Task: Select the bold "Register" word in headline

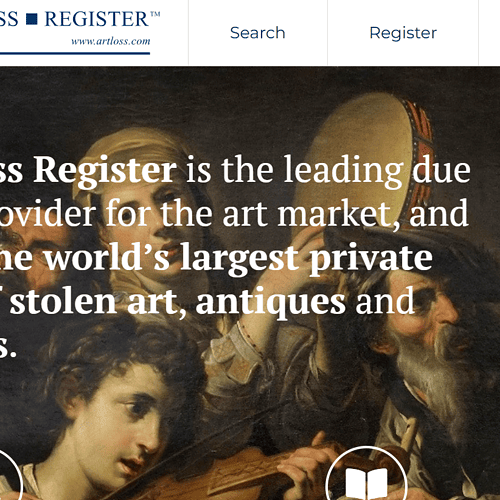Action: (105, 171)
